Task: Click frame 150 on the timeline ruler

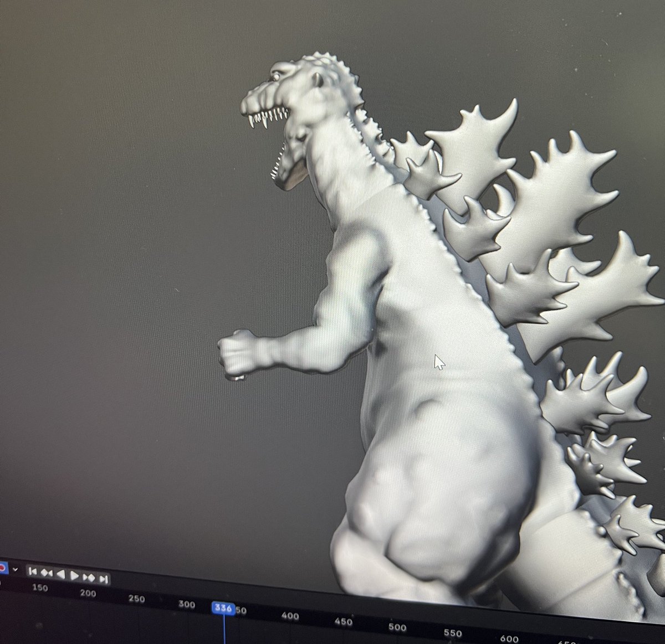Action: [x=40, y=588]
